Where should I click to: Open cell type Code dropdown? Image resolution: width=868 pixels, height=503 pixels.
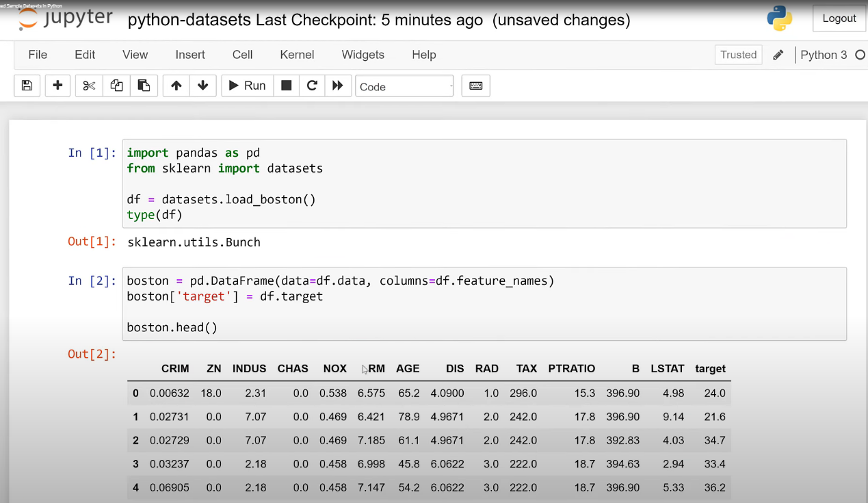point(404,86)
